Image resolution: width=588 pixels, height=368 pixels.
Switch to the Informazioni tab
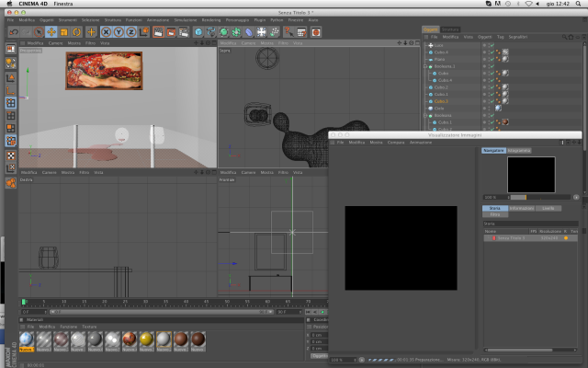[522, 208]
